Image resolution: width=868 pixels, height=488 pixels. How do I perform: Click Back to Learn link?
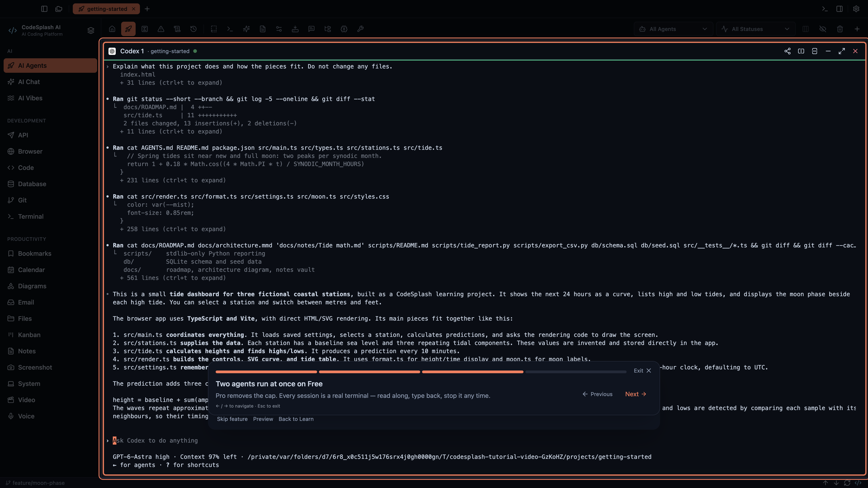296,419
